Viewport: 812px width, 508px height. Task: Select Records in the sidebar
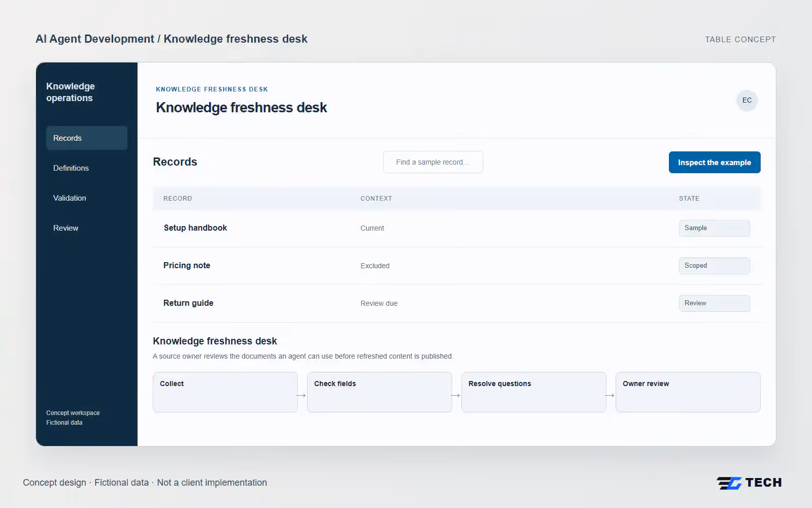(87, 138)
